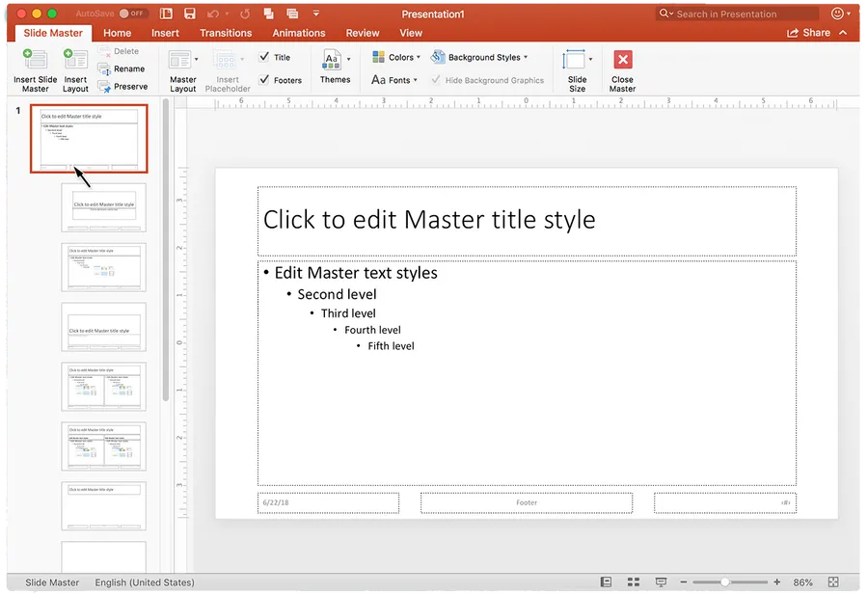This screenshot has width=868, height=595.
Task: Click the sidebar layout icon in title bar
Action: click(166, 14)
